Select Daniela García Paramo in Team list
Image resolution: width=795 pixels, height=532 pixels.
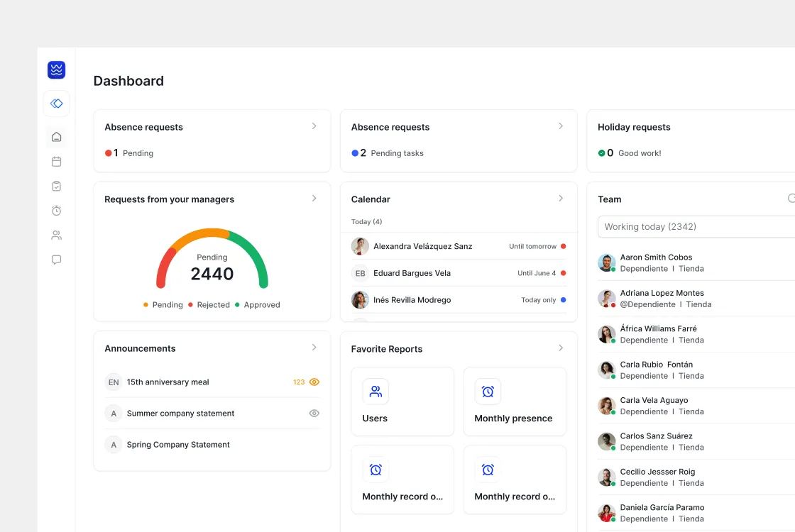point(696,514)
